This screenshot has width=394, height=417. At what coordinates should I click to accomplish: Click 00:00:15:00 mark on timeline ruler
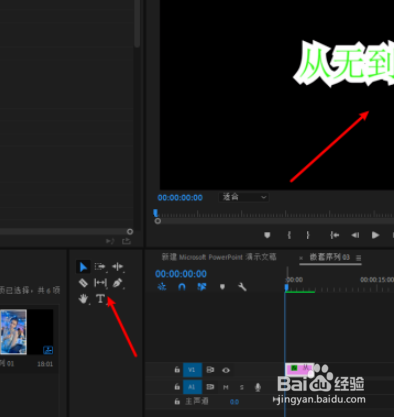[x=377, y=280]
